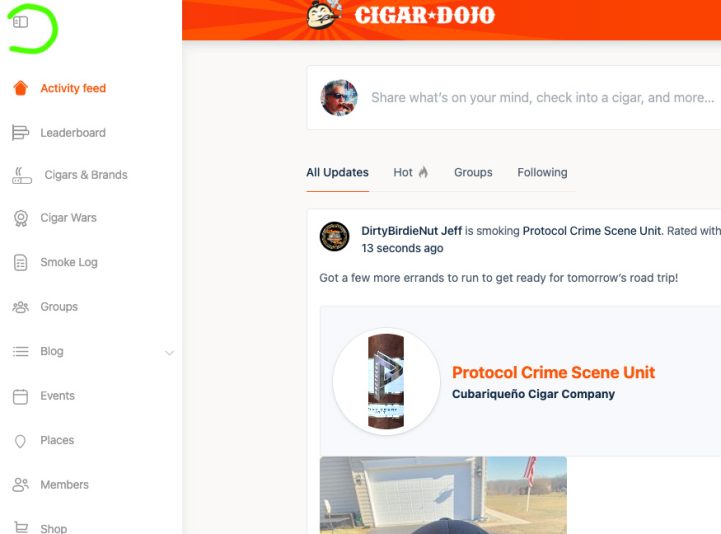Click the Shop cart icon
The image size is (721, 534).
coord(21,528)
